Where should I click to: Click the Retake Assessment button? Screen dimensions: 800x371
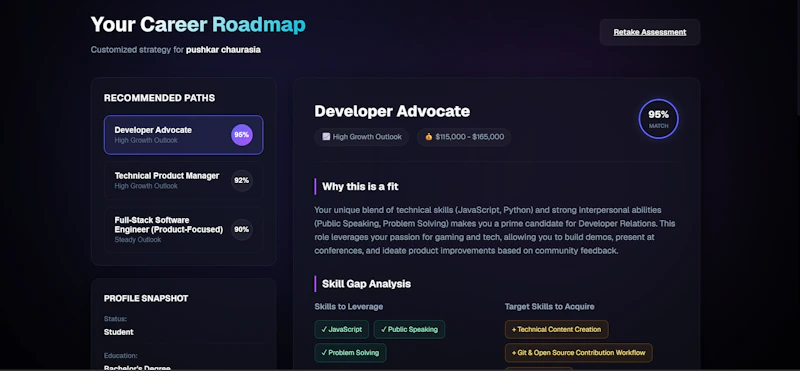(x=649, y=32)
